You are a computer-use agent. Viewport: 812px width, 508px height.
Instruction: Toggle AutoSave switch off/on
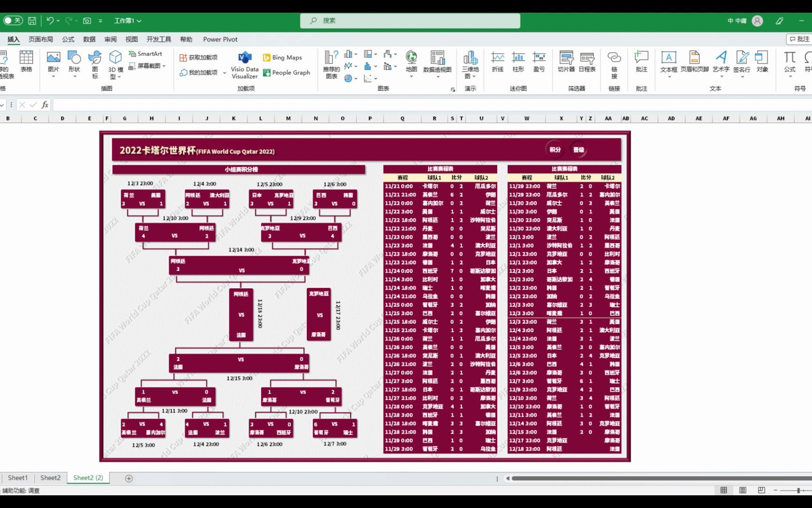(x=13, y=21)
